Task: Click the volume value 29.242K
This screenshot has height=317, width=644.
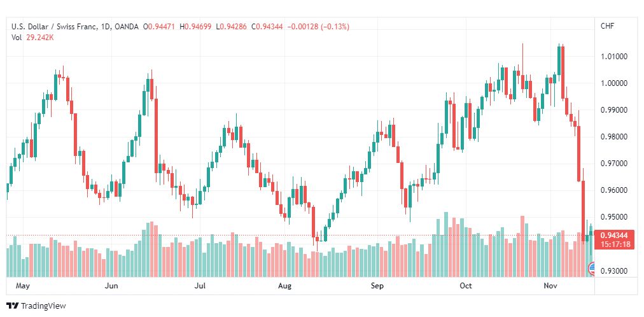Action: pyautogui.click(x=39, y=37)
